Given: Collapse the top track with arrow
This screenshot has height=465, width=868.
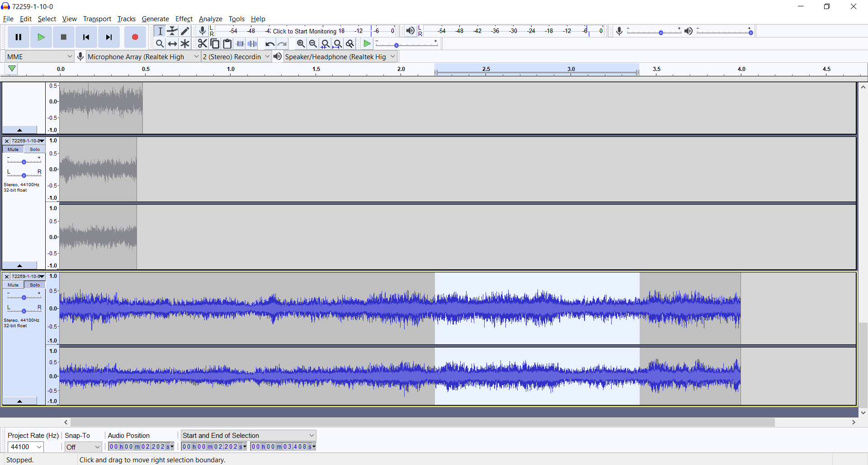Looking at the screenshot, I should coord(19,130).
